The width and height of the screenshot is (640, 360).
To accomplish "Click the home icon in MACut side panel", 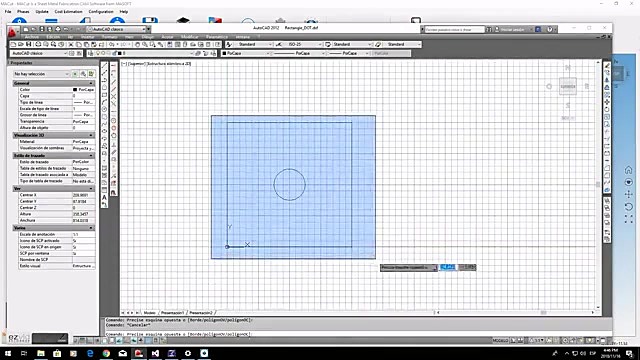I will pyautogui.click(x=629, y=170).
